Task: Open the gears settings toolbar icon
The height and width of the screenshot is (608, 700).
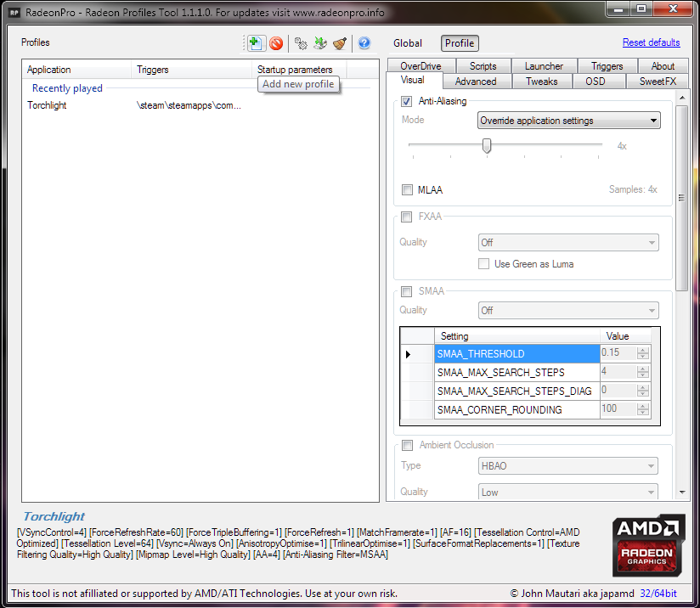Action: (301, 43)
